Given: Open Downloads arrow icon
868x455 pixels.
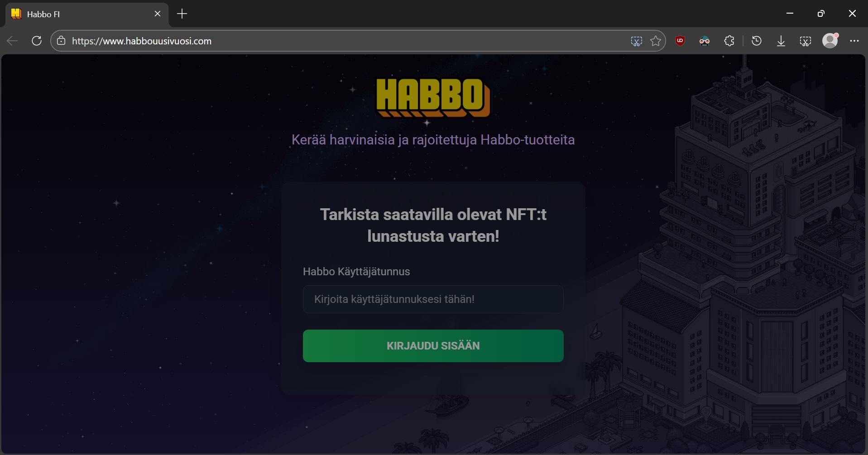Looking at the screenshot, I should 781,41.
